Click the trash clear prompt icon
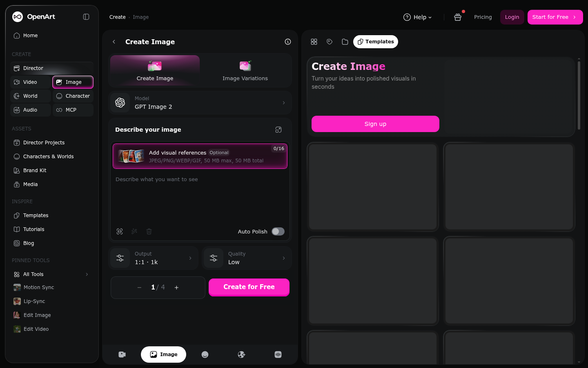This screenshot has height=368, width=588. tap(149, 231)
